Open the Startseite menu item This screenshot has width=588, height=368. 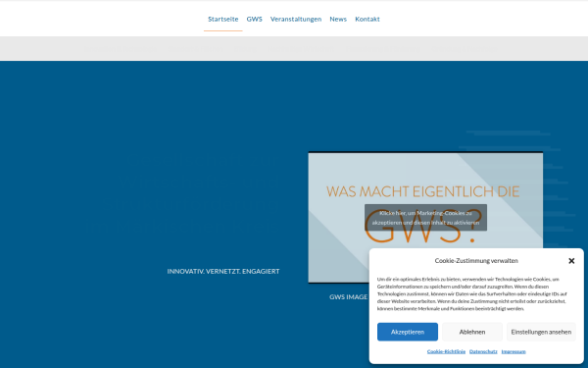coord(223,20)
